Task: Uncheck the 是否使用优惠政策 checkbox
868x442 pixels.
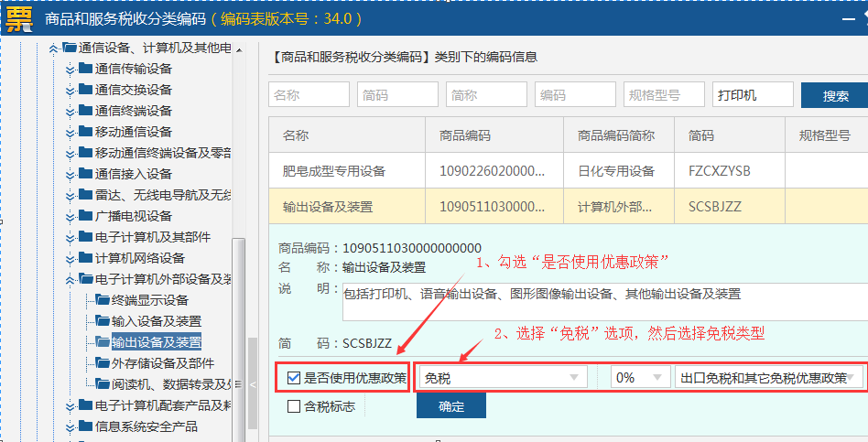Action: (293, 378)
